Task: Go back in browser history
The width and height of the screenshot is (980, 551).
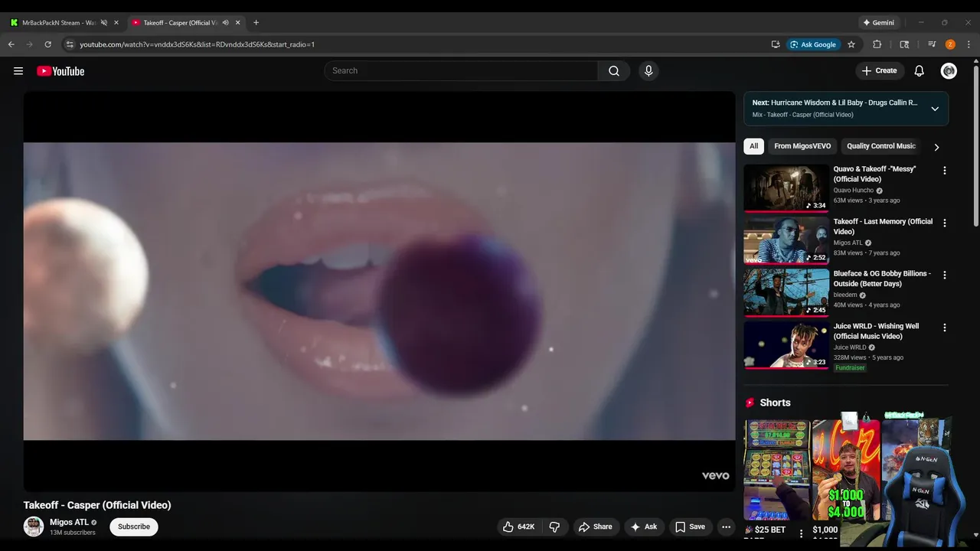Action: pos(11,44)
